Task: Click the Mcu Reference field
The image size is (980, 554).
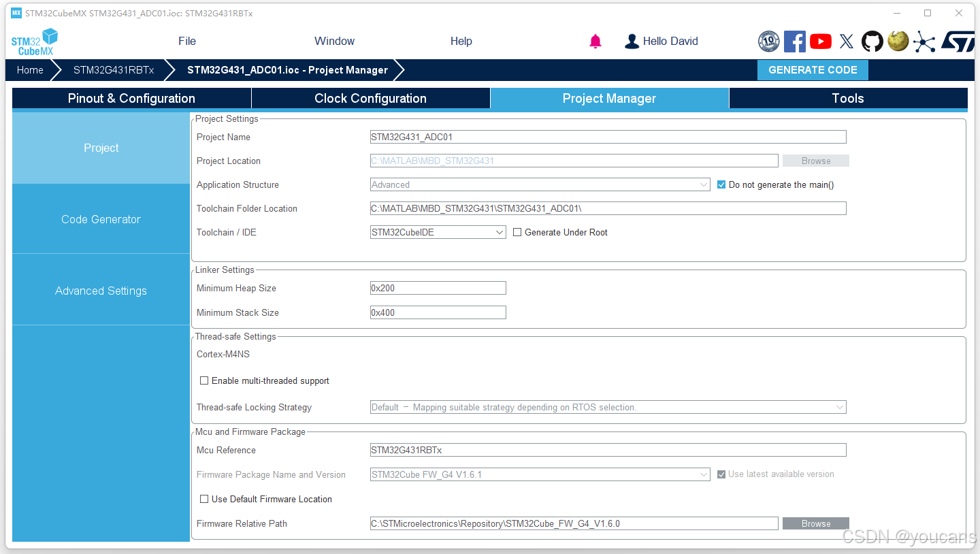Action: click(x=608, y=450)
